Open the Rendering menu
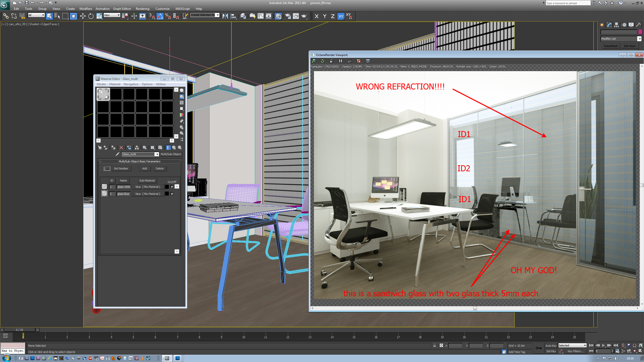Viewport: 644px width, 362px height. coord(142,9)
